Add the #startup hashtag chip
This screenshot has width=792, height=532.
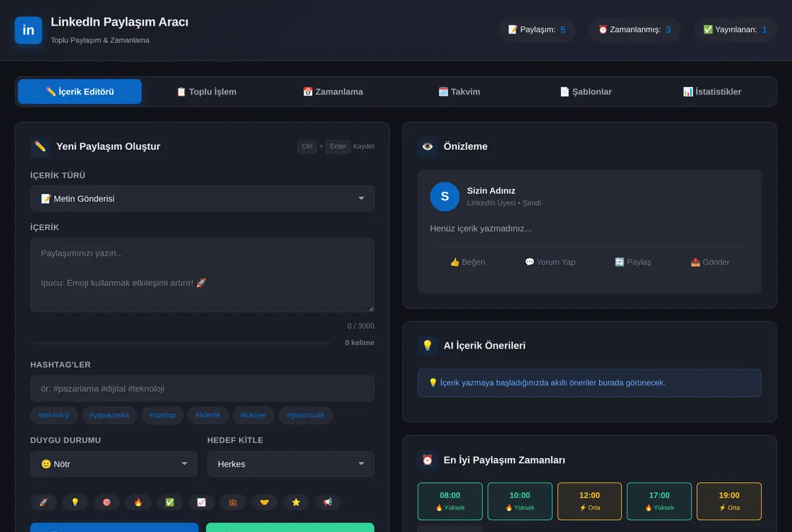[162, 415]
